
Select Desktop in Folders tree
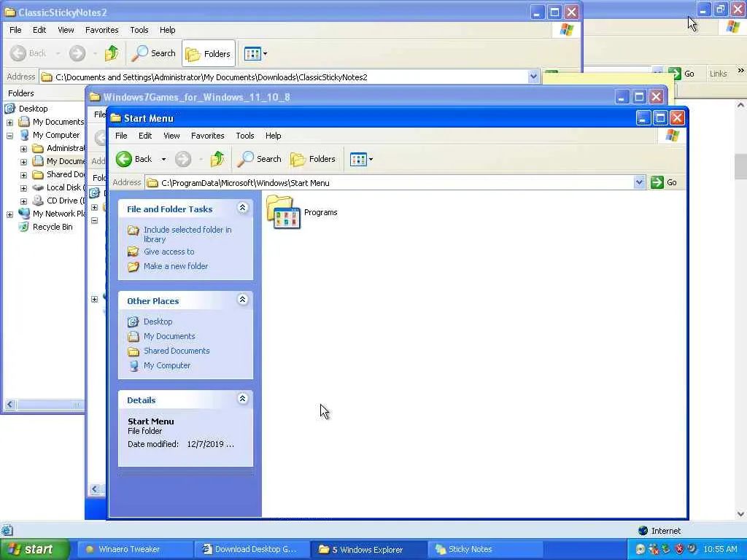click(33, 109)
